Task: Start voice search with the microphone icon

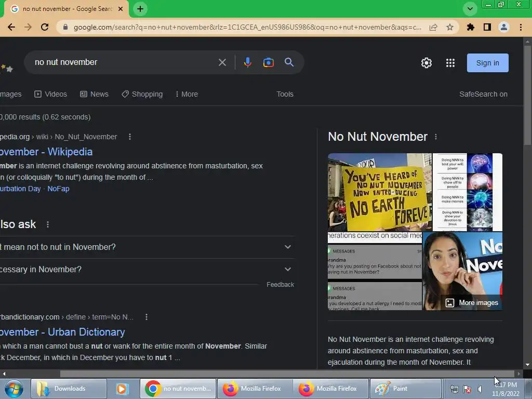Action: pos(248,62)
